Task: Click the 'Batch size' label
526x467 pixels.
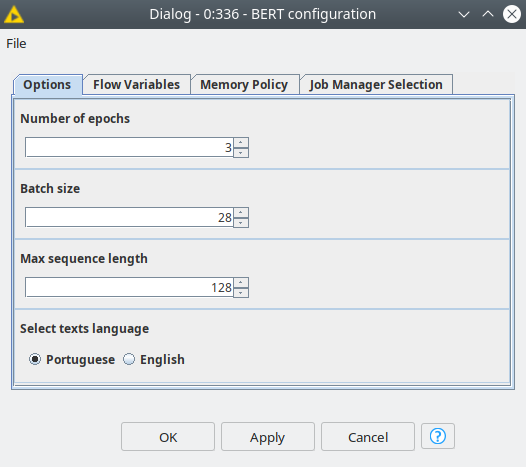Action: (50, 189)
